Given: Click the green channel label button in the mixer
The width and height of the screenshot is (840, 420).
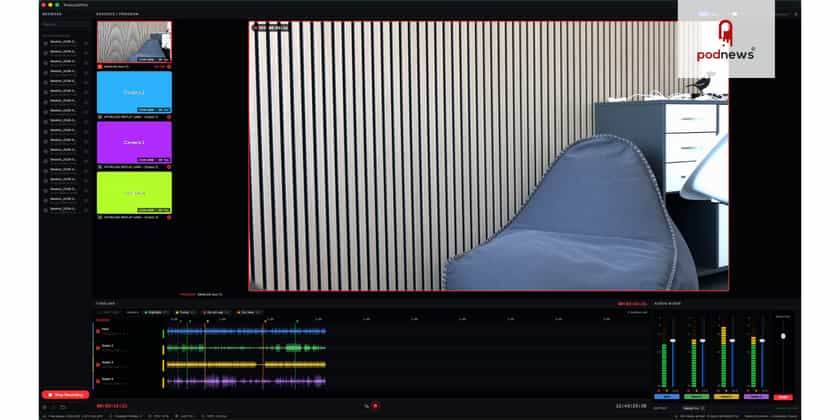Looking at the screenshot, I should point(696,397).
